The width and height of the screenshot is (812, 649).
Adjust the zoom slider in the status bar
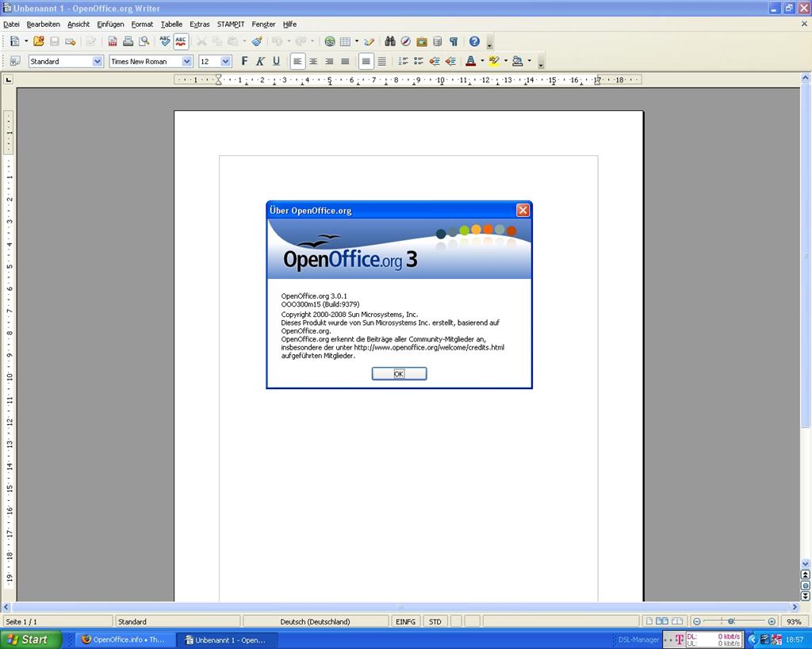click(731, 621)
